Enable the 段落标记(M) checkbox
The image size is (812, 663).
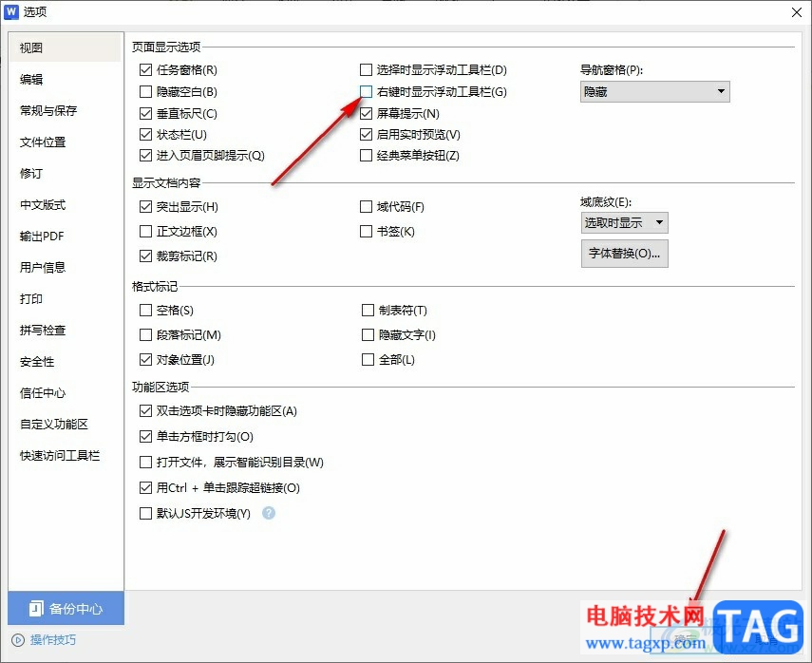coord(145,335)
